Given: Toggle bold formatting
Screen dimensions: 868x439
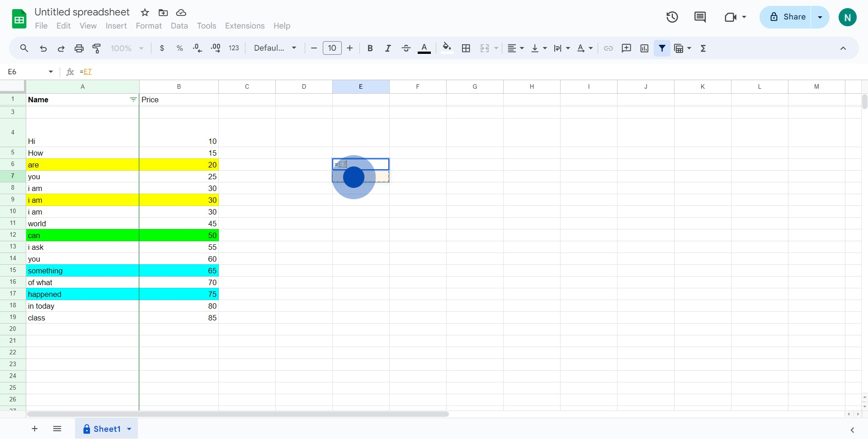Looking at the screenshot, I should coord(370,48).
